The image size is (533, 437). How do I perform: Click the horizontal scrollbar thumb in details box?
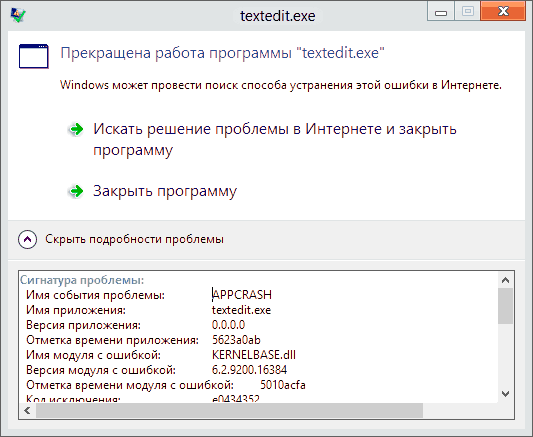click(229, 410)
